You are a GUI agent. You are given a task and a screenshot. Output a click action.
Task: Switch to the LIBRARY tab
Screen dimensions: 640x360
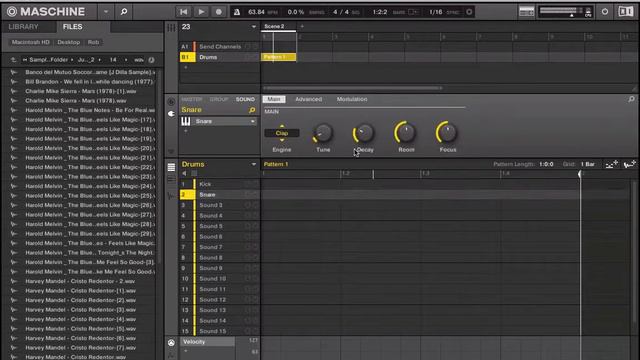click(x=24, y=27)
